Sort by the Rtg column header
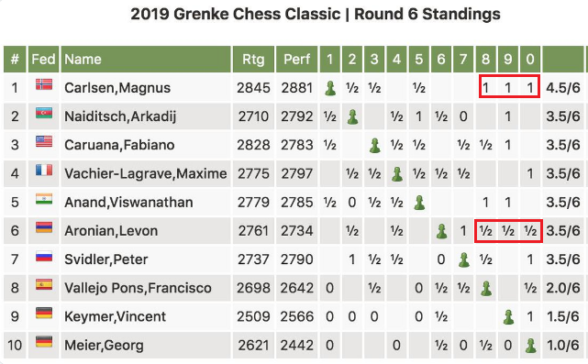Image resolution: width=588 pixels, height=364 pixels. pos(253,60)
